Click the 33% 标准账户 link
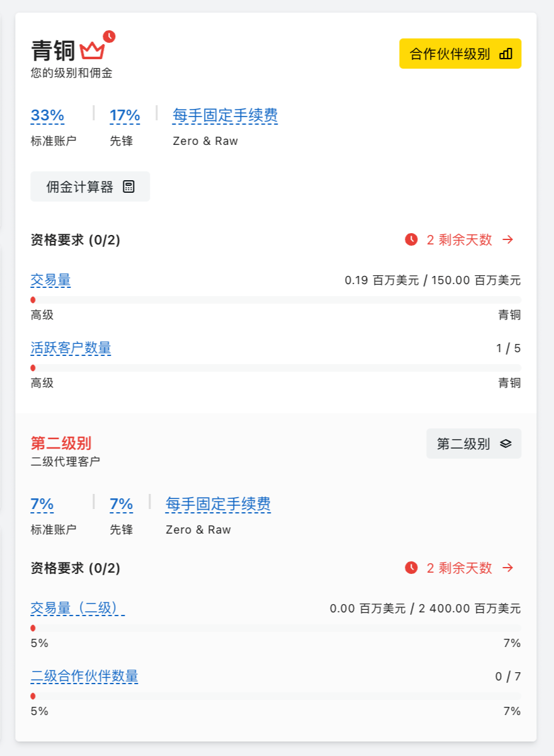Viewport: 554px width, 756px height. 47,115
